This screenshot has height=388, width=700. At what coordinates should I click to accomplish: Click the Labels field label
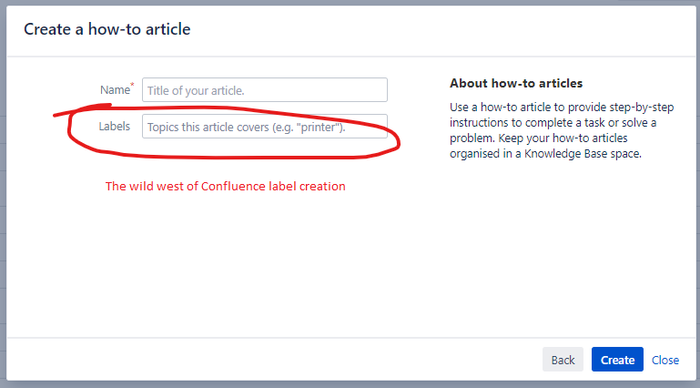pyautogui.click(x=114, y=126)
